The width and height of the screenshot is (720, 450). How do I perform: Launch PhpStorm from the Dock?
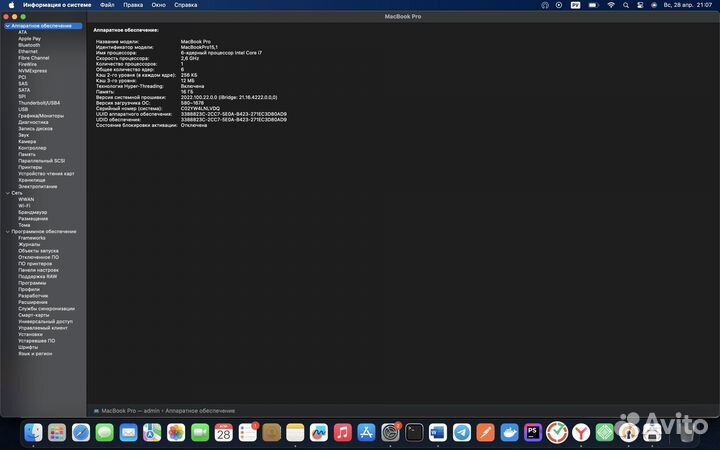pyautogui.click(x=533, y=432)
